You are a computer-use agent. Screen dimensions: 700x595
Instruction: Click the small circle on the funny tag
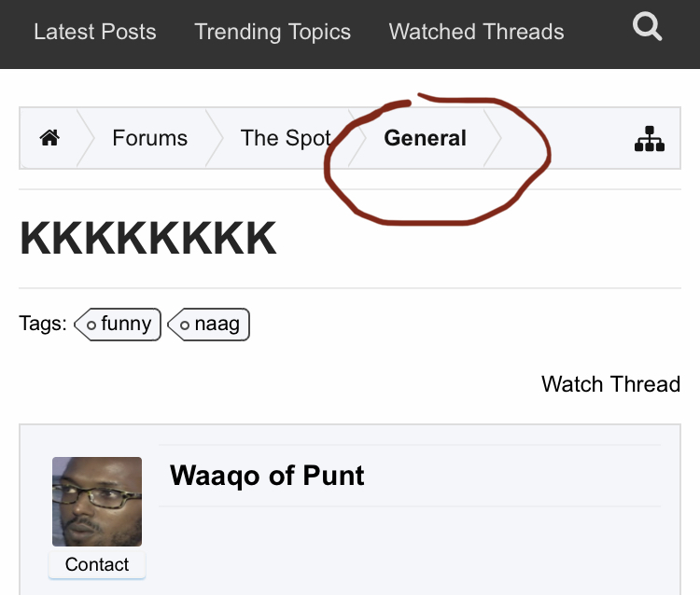point(91,325)
